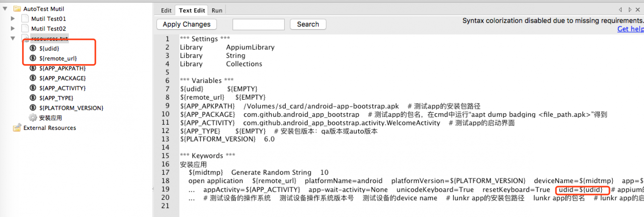Select ${APP_APKPATH} variable in tree
The height and width of the screenshot is (217, 644).
(62, 68)
